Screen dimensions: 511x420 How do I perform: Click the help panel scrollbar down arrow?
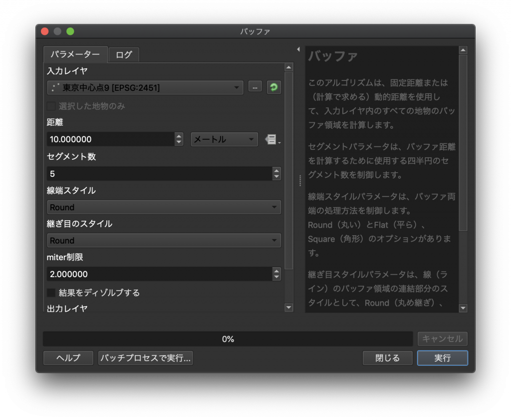click(463, 308)
